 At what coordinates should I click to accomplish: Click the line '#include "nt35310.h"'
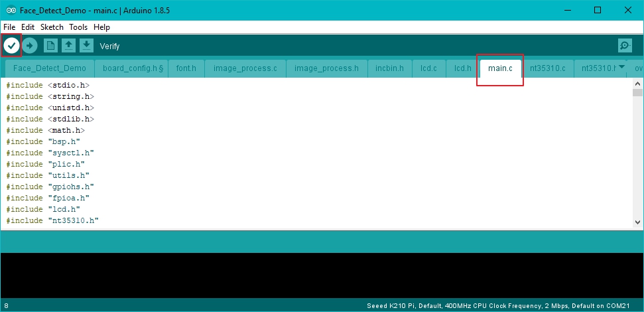[52, 221]
